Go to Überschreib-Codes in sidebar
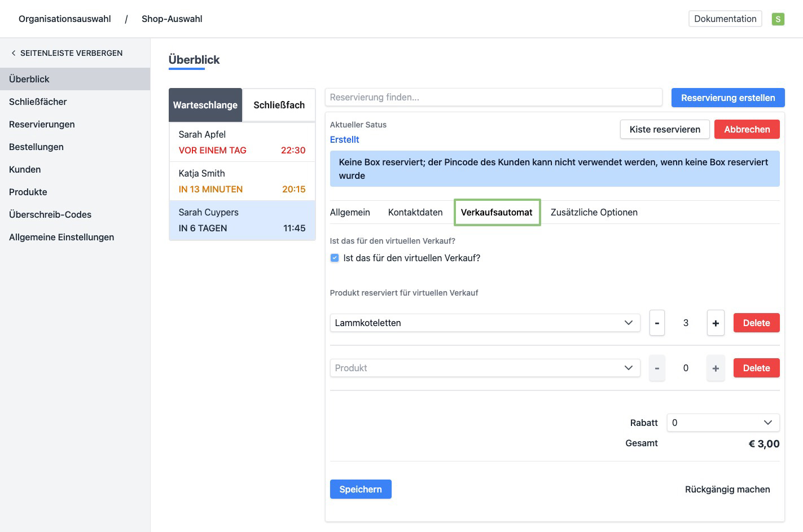This screenshot has width=803, height=532. tap(50, 214)
